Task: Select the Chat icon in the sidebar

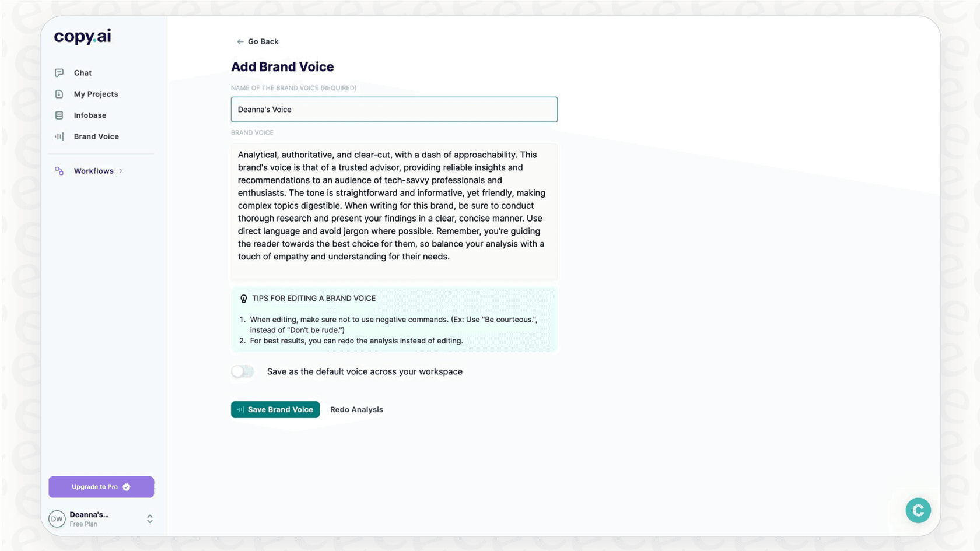Action: tap(59, 72)
